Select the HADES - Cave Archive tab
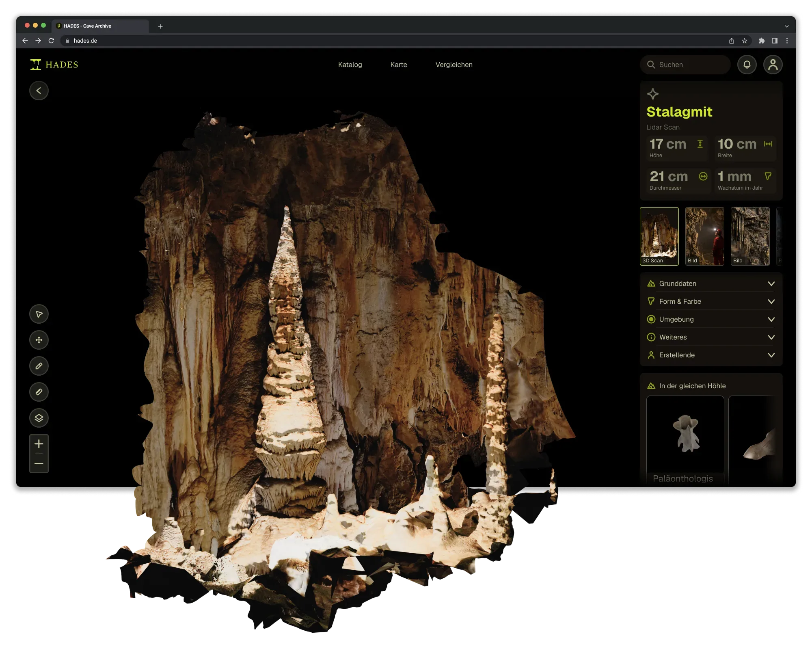The width and height of the screenshot is (812, 651). tap(100, 26)
